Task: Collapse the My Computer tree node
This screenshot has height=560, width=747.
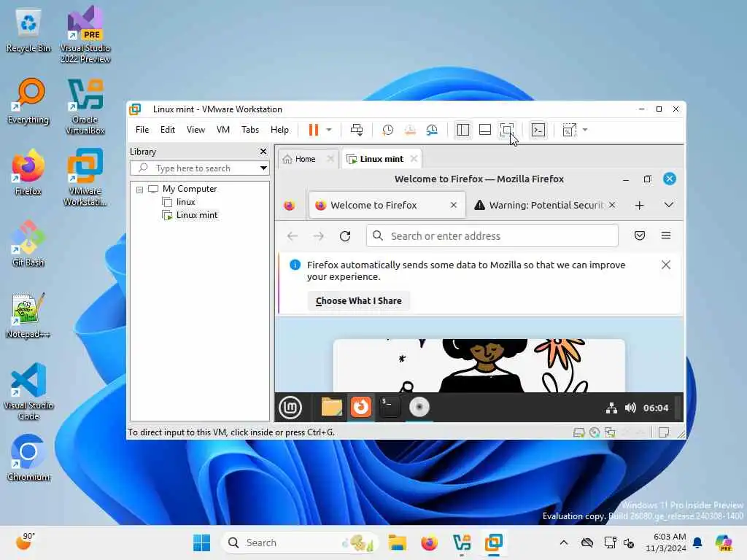Action: coord(139,190)
